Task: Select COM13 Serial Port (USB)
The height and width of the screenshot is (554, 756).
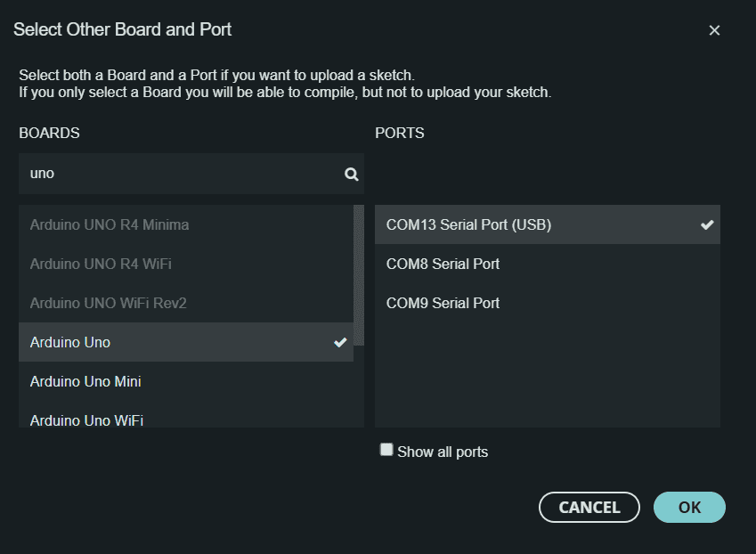Action: pos(548,224)
